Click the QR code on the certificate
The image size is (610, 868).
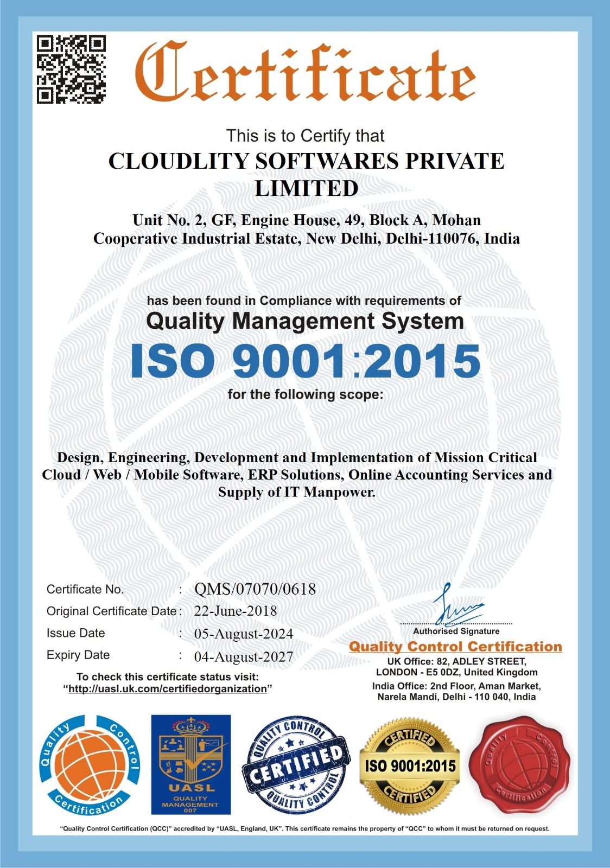[x=71, y=69]
